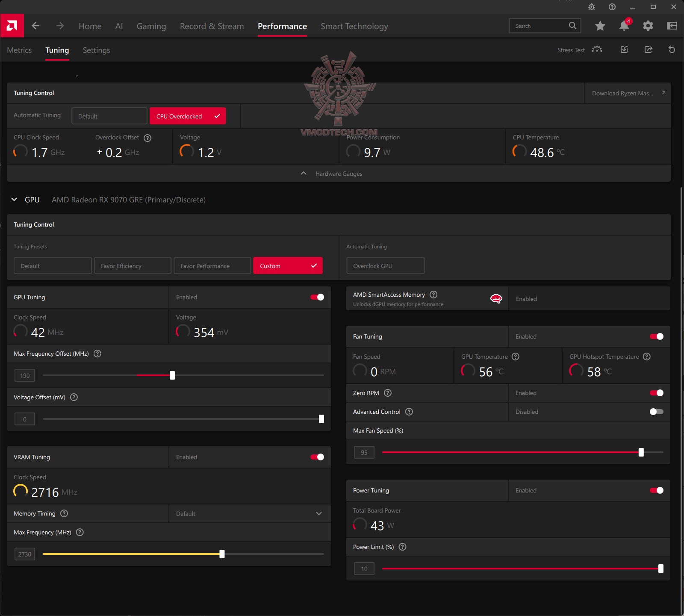Enable Advanced Control switch
The width and height of the screenshot is (684, 616).
pyautogui.click(x=657, y=412)
